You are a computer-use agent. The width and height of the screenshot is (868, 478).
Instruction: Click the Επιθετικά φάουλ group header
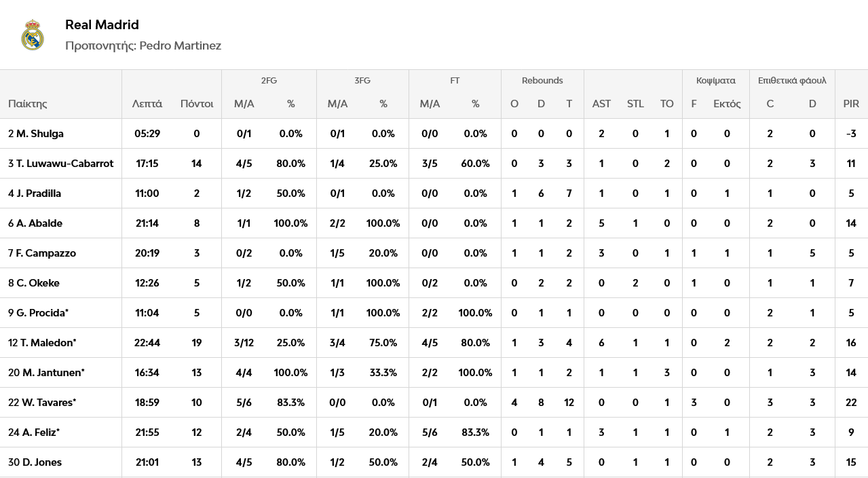click(792, 81)
